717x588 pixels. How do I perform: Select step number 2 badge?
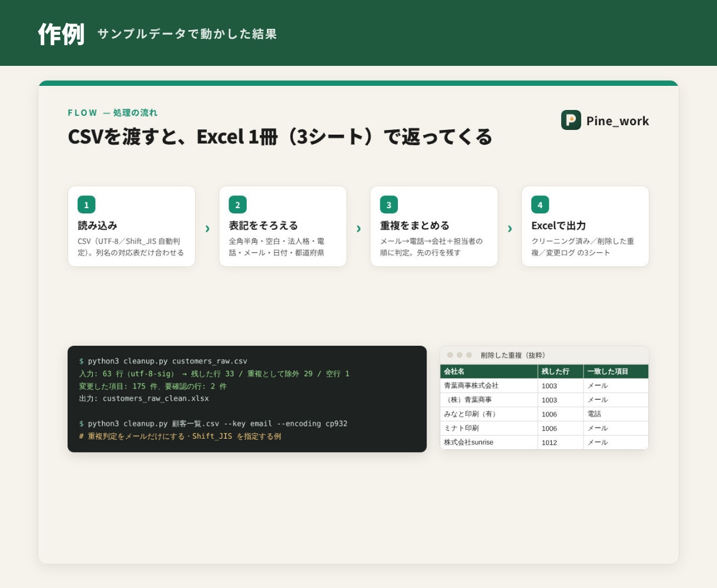point(237,205)
